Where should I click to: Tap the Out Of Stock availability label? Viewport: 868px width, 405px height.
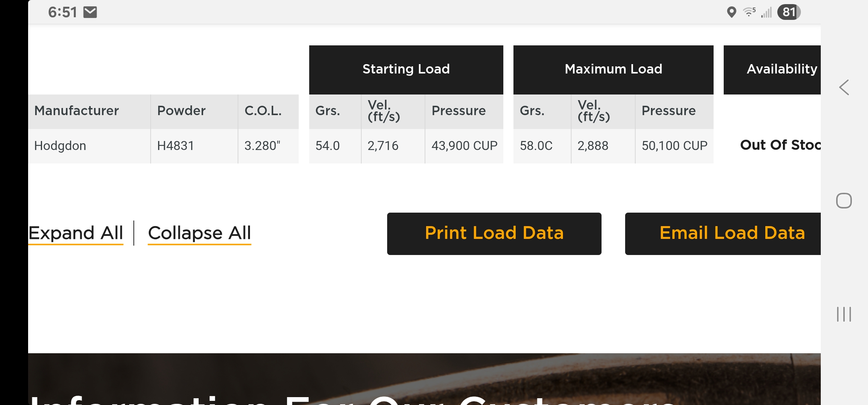pos(780,145)
